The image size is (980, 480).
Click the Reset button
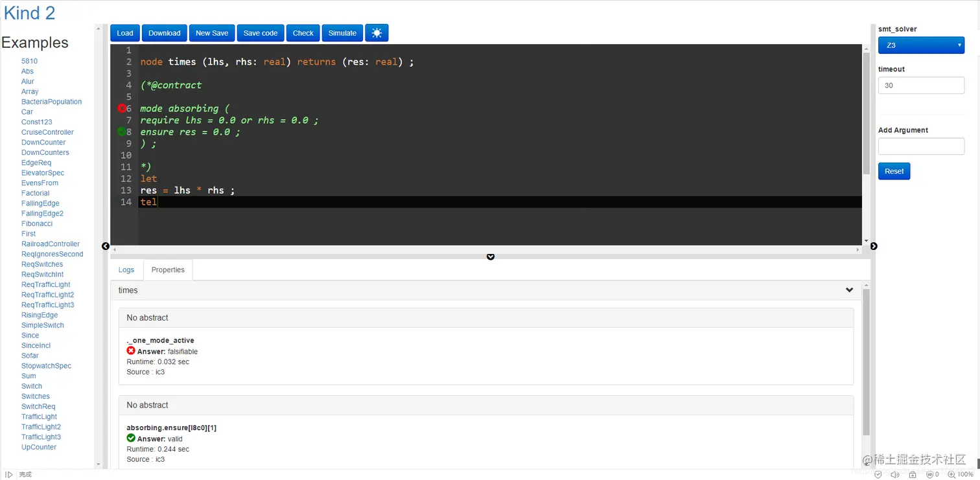[x=894, y=171]
